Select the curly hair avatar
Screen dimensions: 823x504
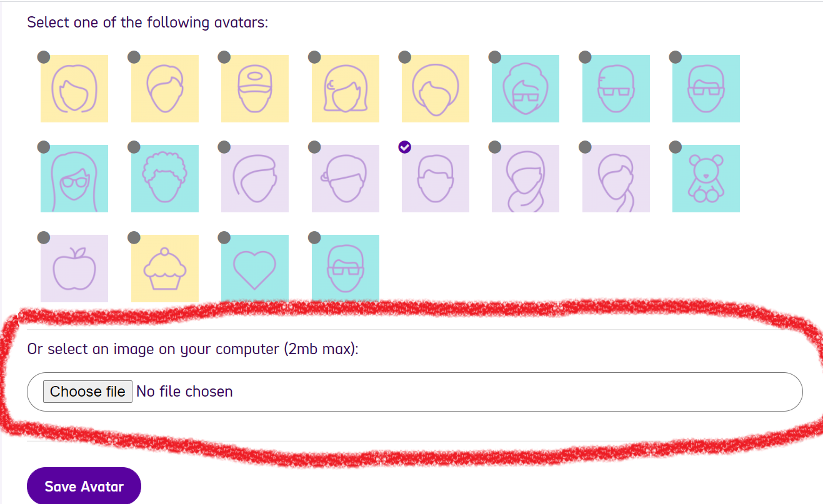(x=165, y=179)
